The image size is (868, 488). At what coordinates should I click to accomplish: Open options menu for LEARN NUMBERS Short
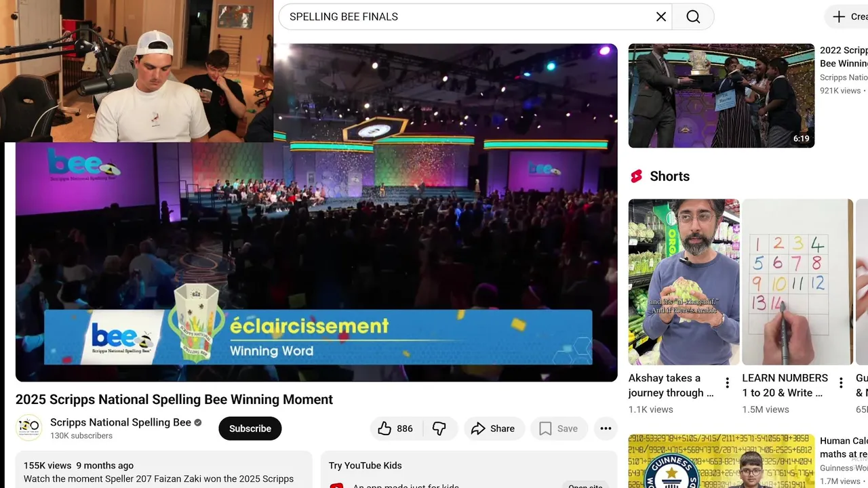pyautogui.click(x=841, y=383)
